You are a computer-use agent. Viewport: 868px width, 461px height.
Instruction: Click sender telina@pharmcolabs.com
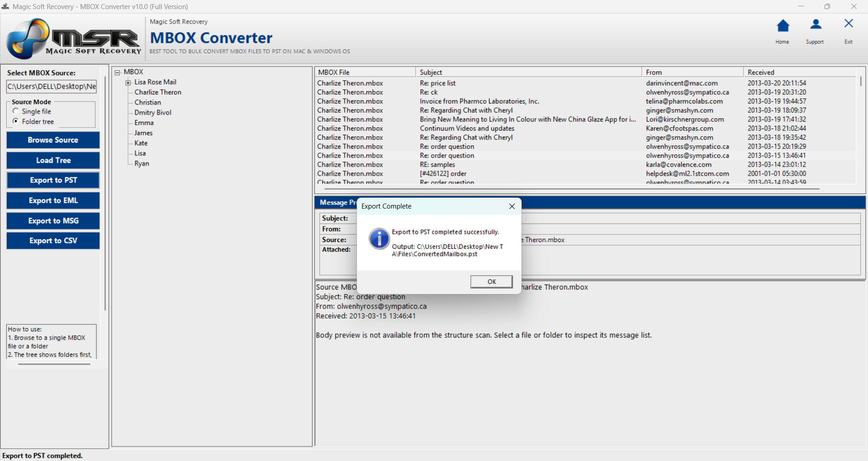coord(684,101)
